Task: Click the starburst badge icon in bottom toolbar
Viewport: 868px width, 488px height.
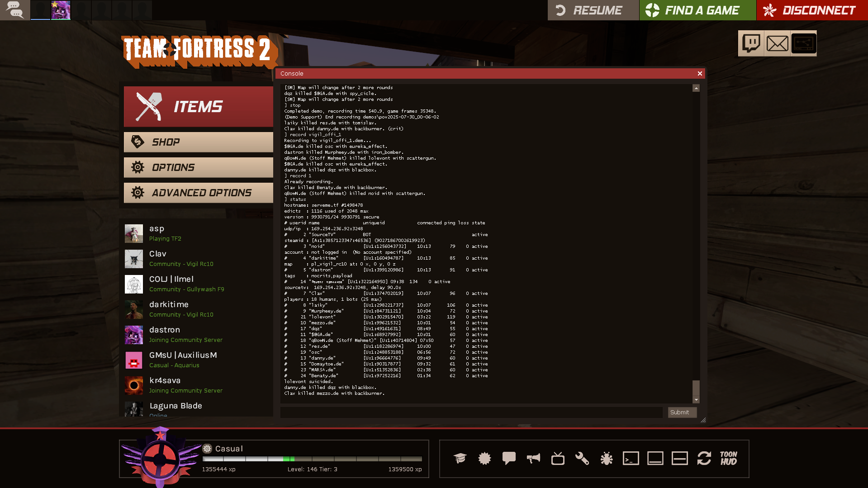Action: [484, 458]
